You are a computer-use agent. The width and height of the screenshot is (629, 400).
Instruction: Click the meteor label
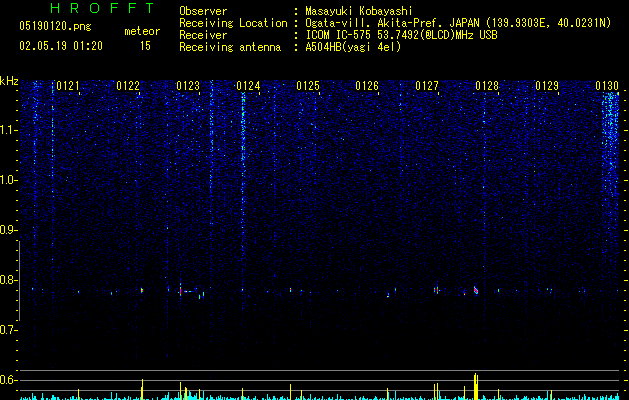pos(142,31)
